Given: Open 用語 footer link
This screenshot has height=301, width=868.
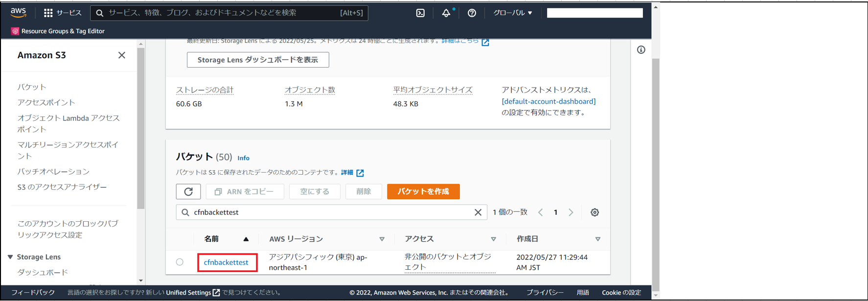Looking at the screenshot, I should (583, 293).
